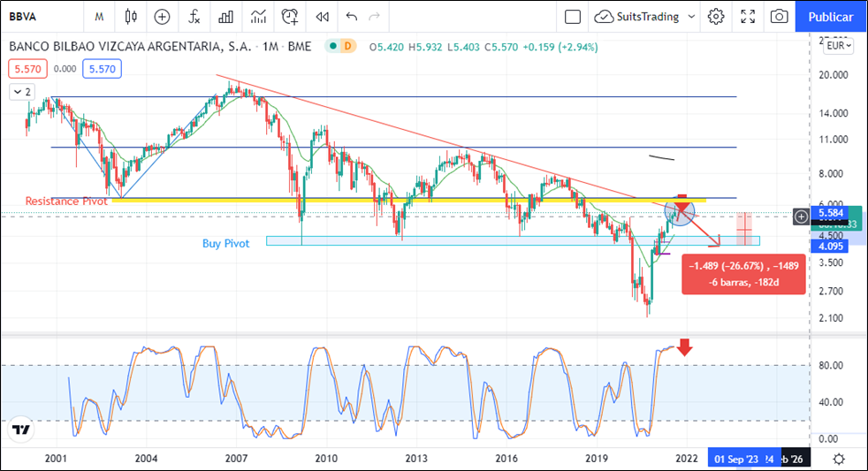Expand the collapsed indicators legend labeled 2
This screenshot has width=868, height=471.
[x=21, y=91]
